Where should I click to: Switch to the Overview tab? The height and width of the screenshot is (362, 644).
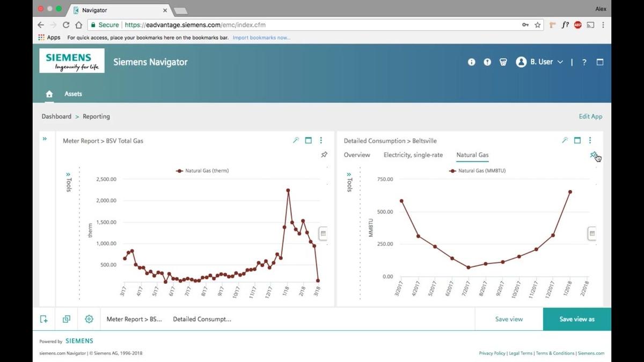pyautogui.click(x=357, y=155)
